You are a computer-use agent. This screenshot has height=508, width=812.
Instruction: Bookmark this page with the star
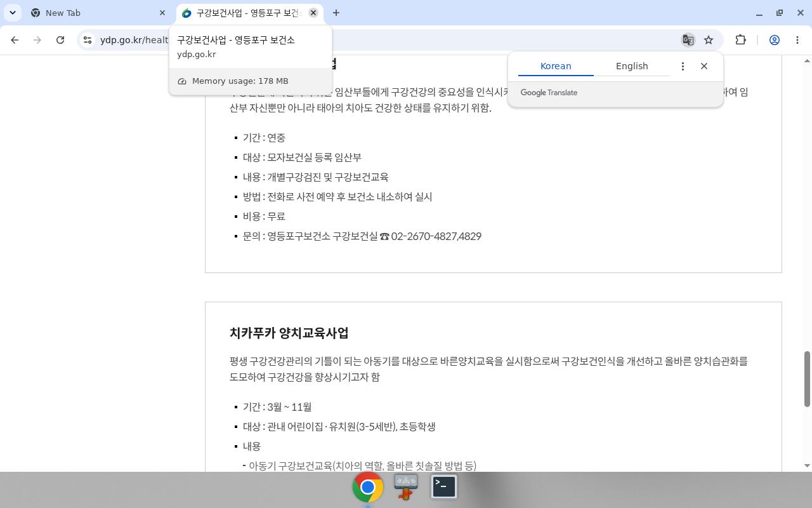709,40
